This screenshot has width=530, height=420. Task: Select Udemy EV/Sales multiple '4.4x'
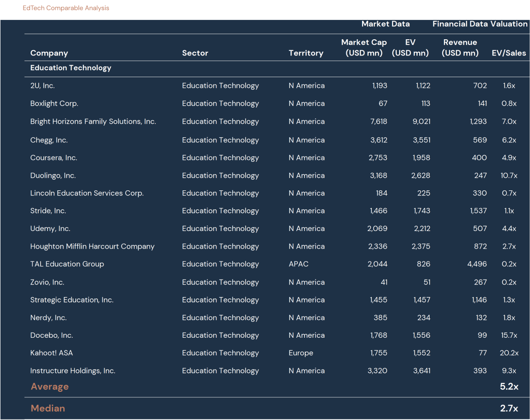509,229
